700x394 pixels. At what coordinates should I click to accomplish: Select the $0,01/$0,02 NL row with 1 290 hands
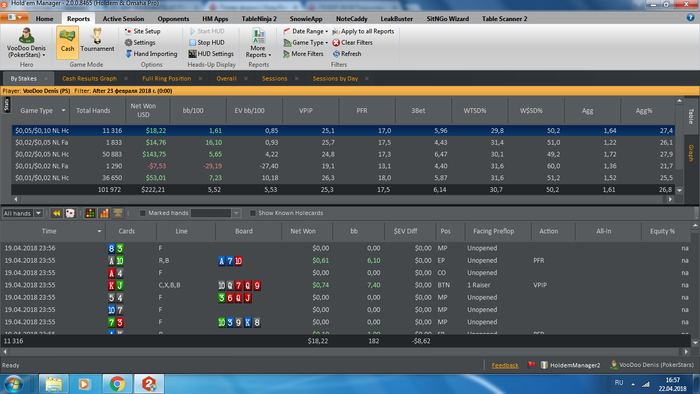(343, 166)
